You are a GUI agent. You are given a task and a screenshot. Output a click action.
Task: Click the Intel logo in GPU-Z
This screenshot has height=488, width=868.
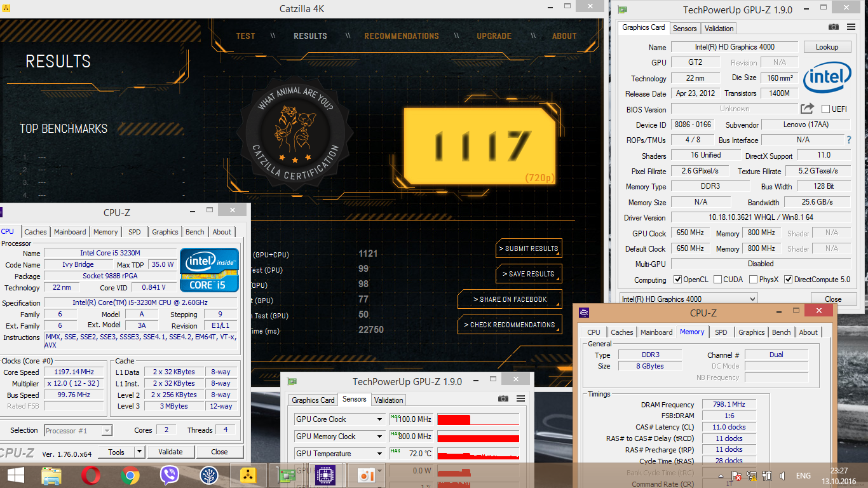(x=827, y=78)
